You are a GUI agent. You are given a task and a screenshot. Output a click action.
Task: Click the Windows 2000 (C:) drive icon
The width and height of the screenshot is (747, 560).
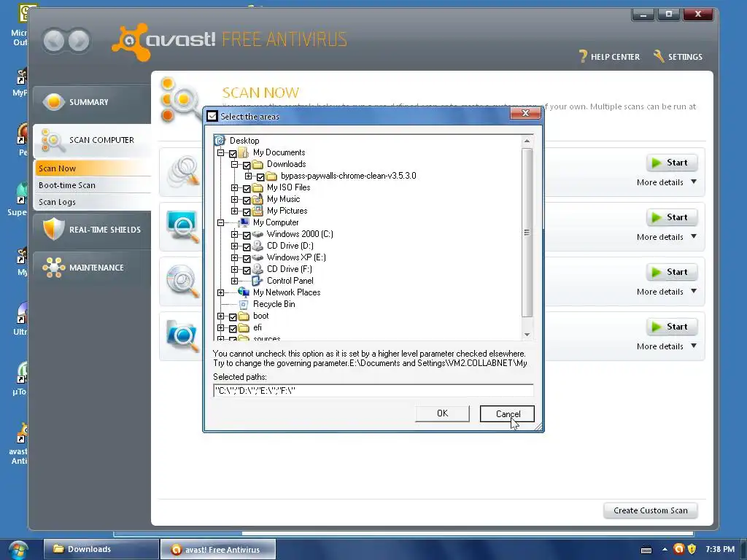pos(258,234)
